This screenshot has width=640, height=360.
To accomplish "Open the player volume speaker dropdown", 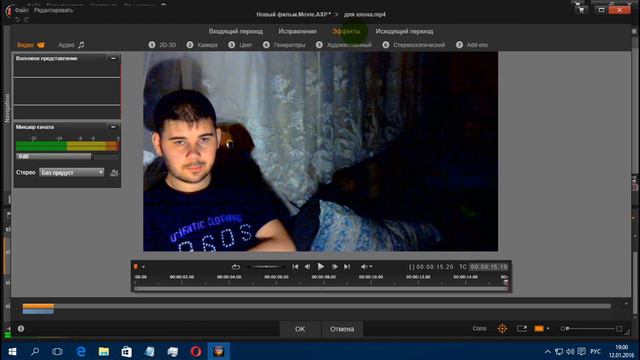I will click(x=366, y=267).
